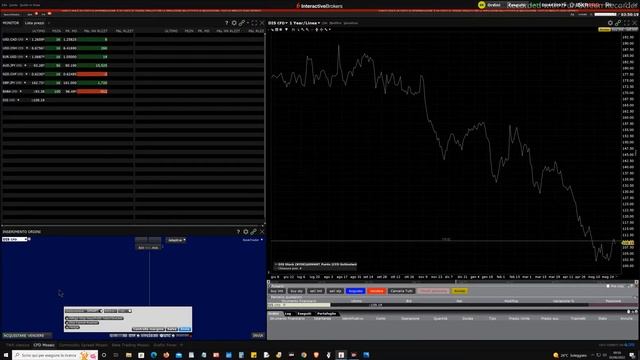Click Controlla margine in the order dialog
Screen dimensions: 640x360
coord(148,329)
